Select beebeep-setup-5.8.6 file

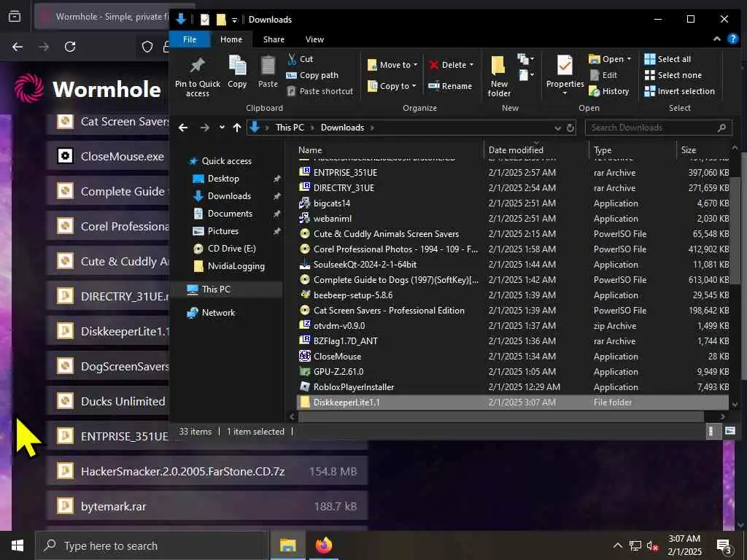512,295
